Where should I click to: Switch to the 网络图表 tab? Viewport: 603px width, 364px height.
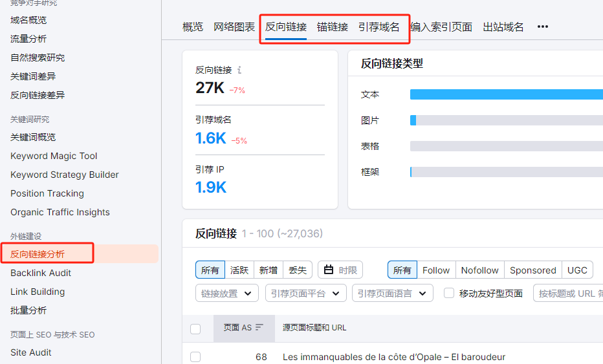point(234,27)
